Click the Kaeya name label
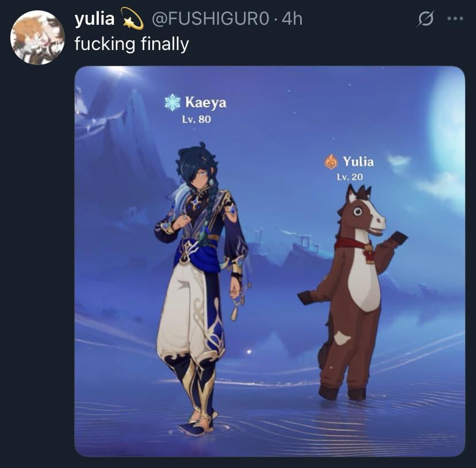 point(205,102)
